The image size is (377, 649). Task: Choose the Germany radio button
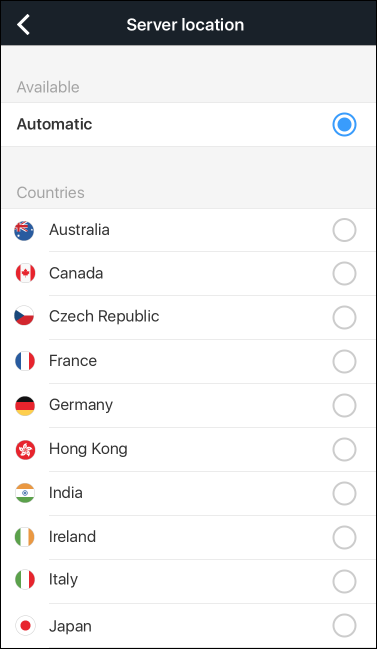(344, 405)
